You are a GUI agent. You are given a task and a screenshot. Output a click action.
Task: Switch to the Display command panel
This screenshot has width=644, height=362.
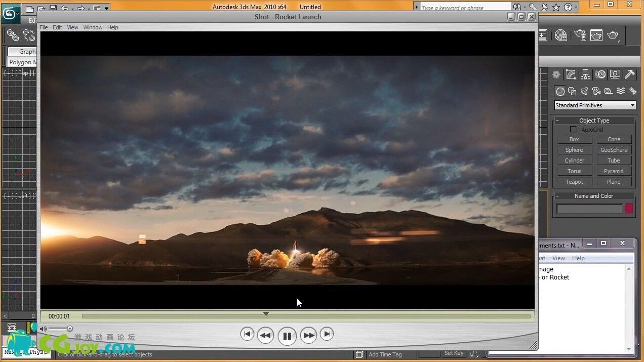tap(615, 74)
